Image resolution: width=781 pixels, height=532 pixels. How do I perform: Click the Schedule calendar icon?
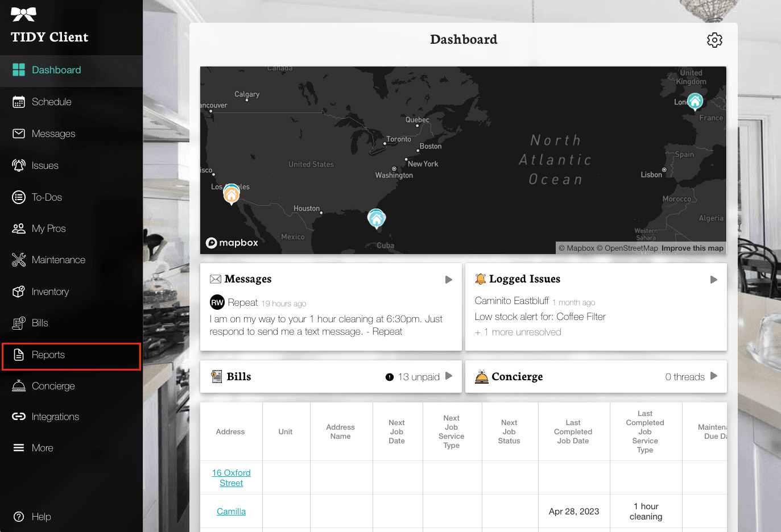[19, 102]
